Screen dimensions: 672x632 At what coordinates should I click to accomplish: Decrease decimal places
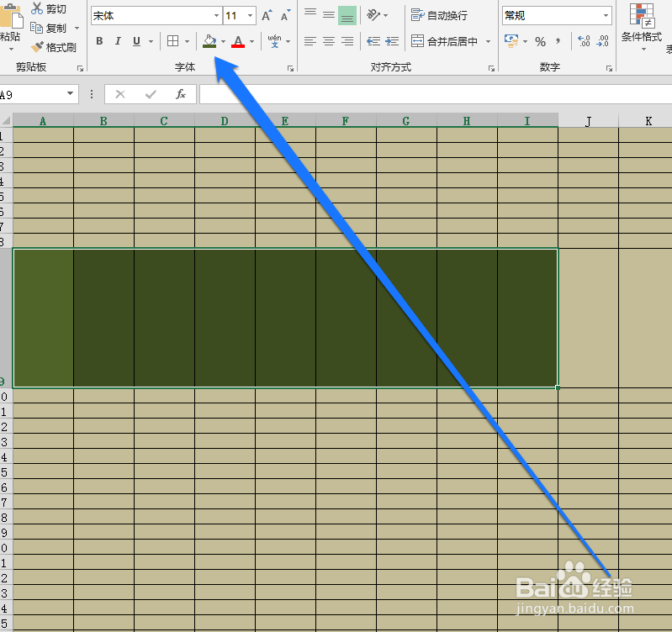(602, 41)
